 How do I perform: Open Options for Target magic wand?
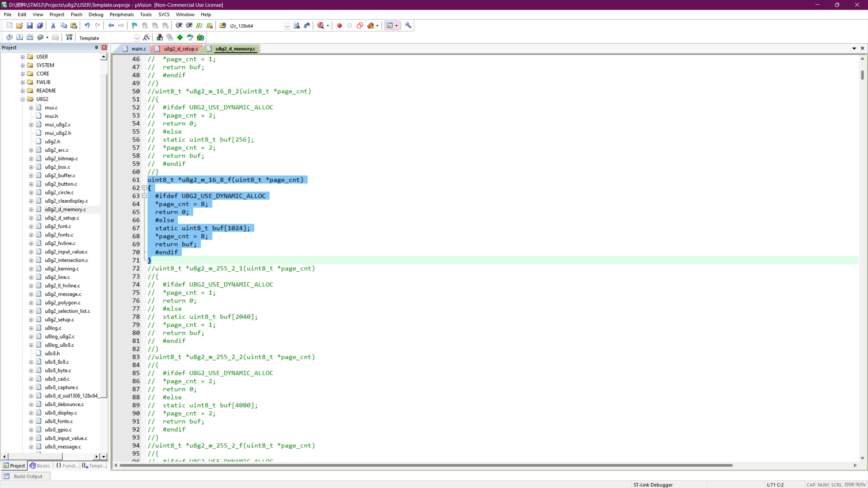tap(146, 37)
